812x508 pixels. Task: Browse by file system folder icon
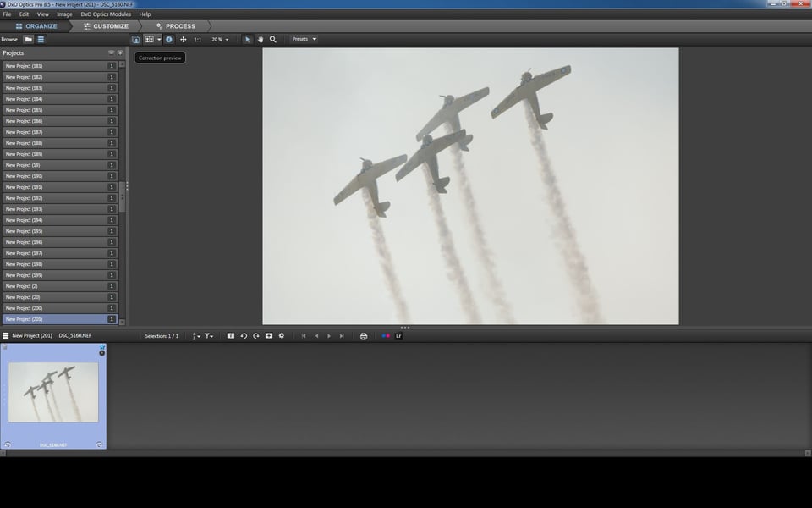[29, 40]
